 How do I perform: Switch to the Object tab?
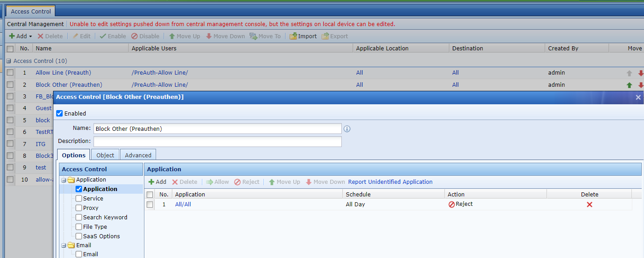tap(105, 155)
